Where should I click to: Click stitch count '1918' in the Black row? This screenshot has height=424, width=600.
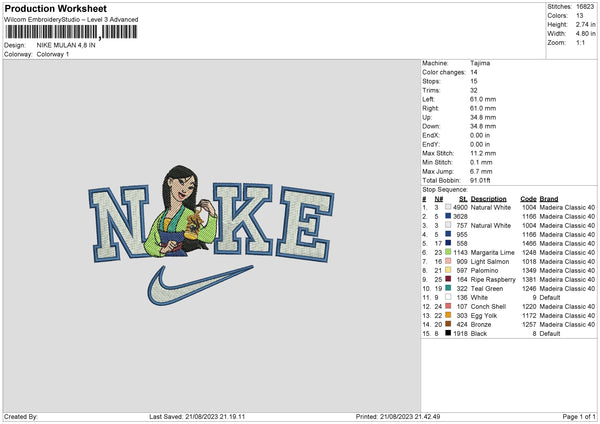460,333
